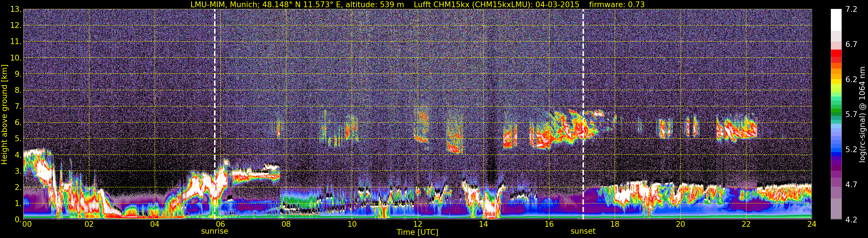868x238 pixels.
Task: Click the colorbar value '6.7'
Action: 851,44
